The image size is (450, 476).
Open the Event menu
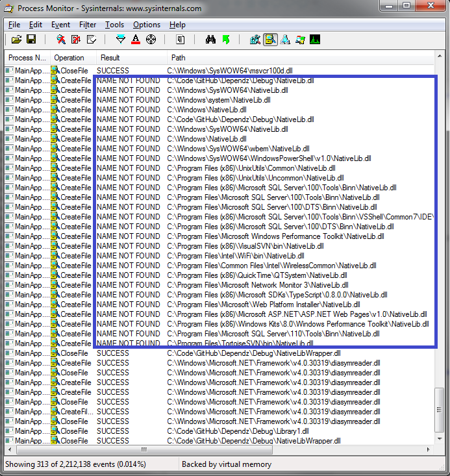(60, 25)
